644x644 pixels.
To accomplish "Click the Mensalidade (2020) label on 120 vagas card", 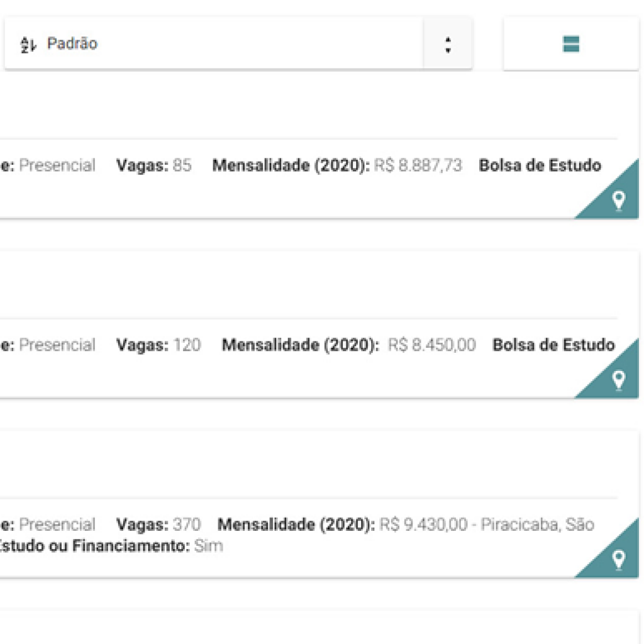I will (300, 345).
